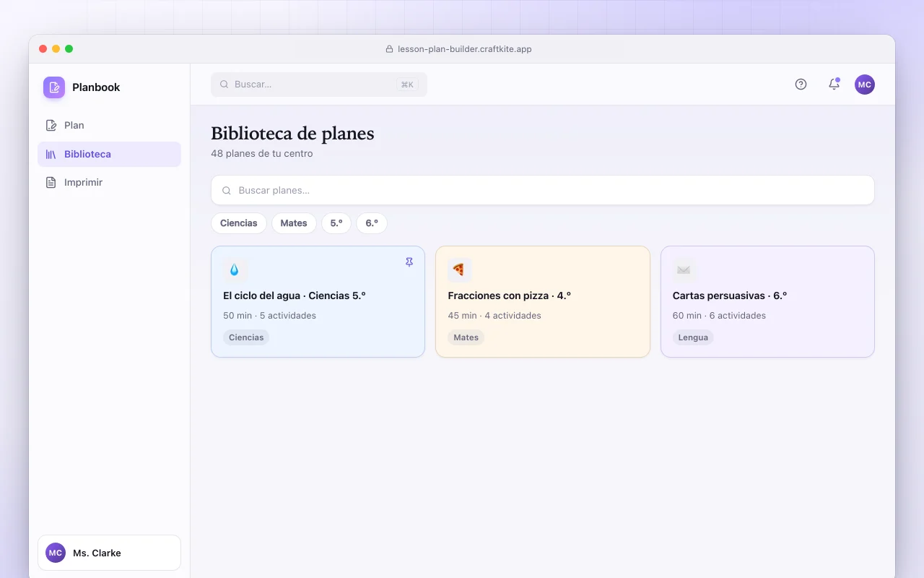Viewport: 924px width, 578px height.
Task: Click the Plan sidebar icon
Action: click(x=51, y=125)
